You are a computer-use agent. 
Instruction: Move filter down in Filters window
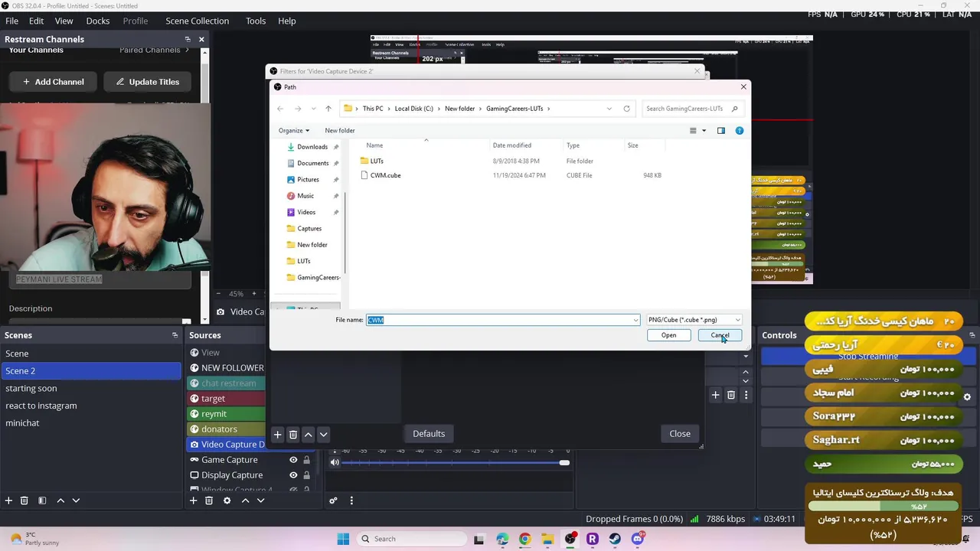tap(324, 434)
